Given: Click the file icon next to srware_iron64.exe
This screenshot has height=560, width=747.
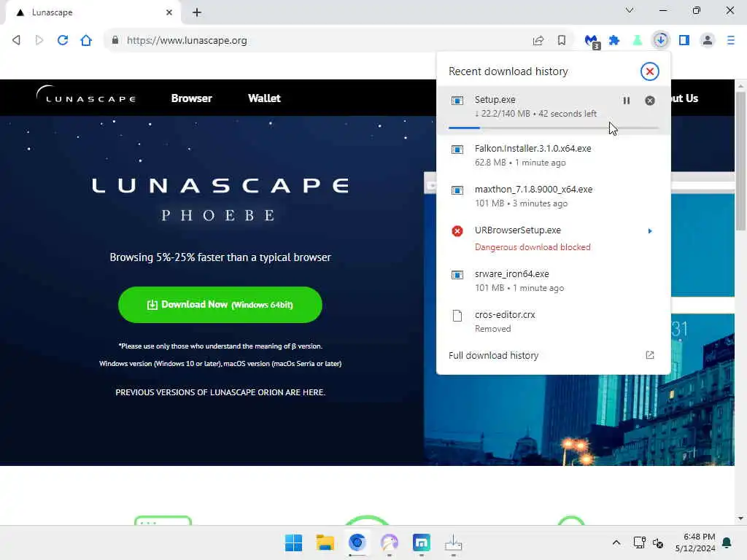Looking at the screenshot, I should click(x=457, y=275).
